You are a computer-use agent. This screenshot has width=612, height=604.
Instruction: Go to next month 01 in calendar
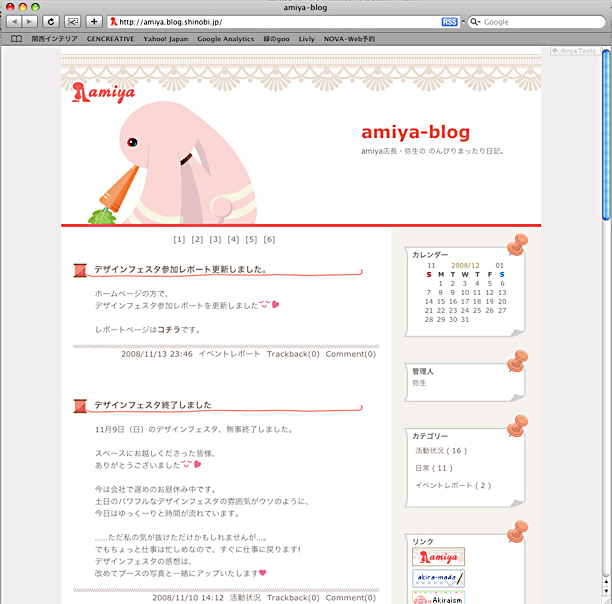[500, 265]
